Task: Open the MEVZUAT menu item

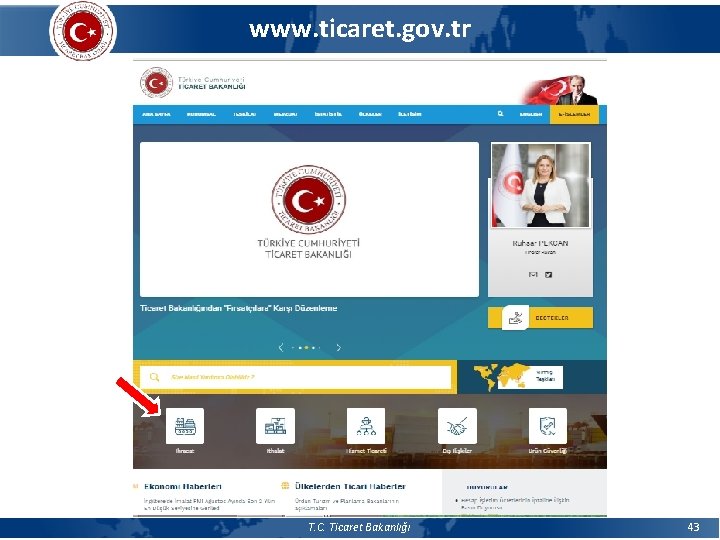Action: [285, 114]
